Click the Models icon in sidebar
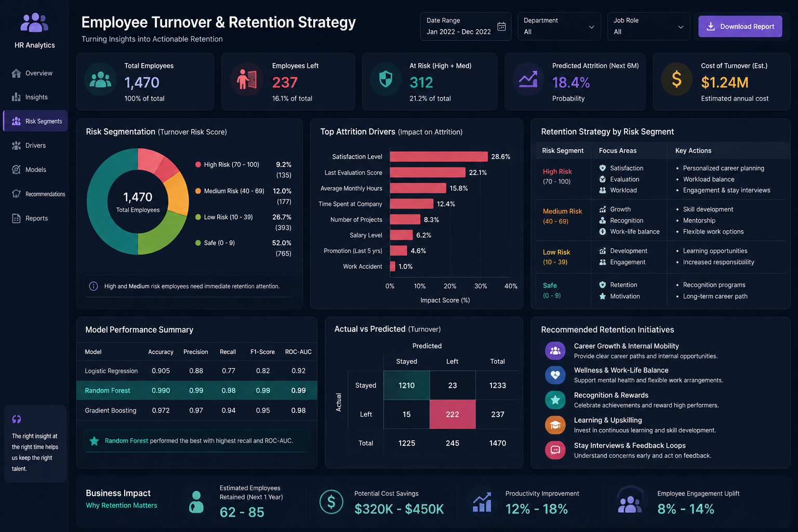This screenshot has width=798, height=532. (16, 170)
